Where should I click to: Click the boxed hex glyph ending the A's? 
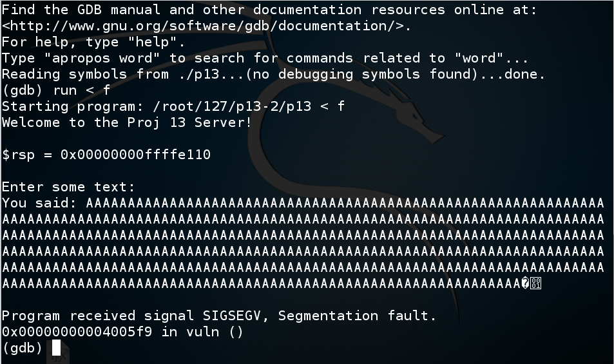[535, 283]
